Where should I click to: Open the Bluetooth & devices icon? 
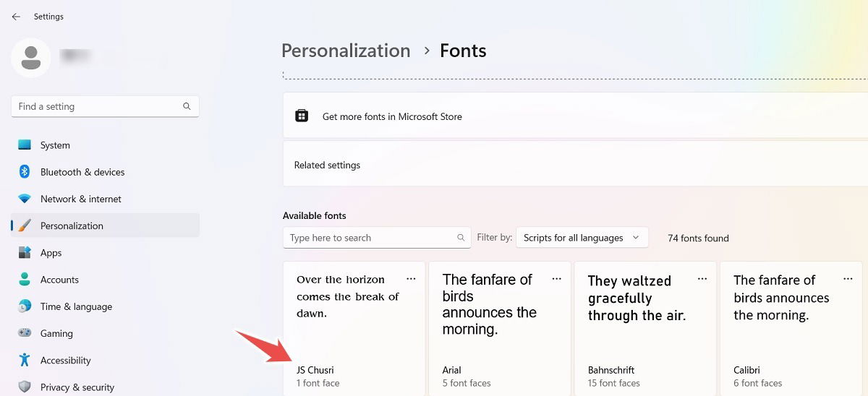(25, 172)
